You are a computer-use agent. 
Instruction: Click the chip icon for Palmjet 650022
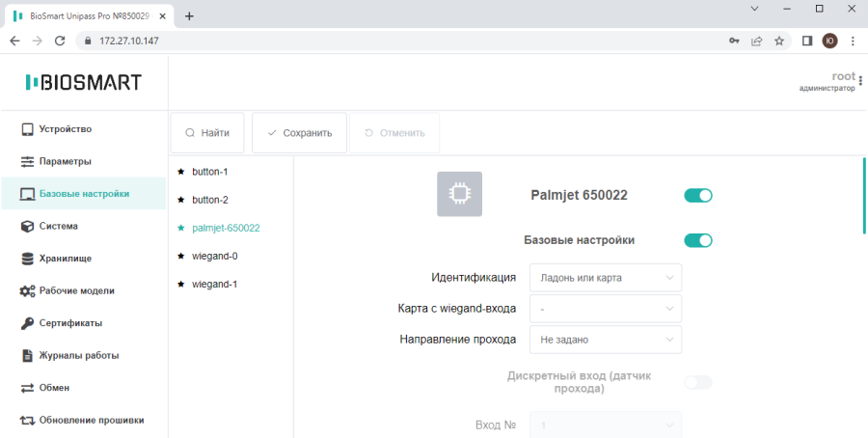459,194
